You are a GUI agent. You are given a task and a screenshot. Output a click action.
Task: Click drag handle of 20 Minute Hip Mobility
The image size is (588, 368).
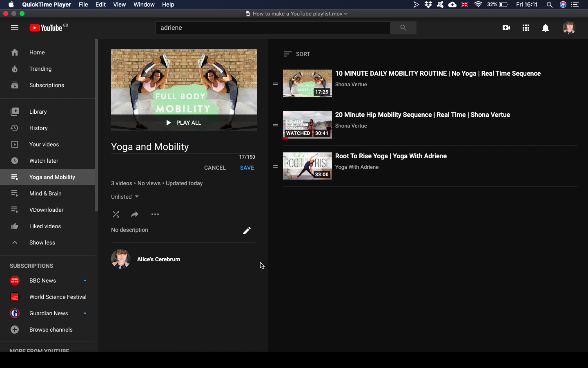tap(275, 125)
